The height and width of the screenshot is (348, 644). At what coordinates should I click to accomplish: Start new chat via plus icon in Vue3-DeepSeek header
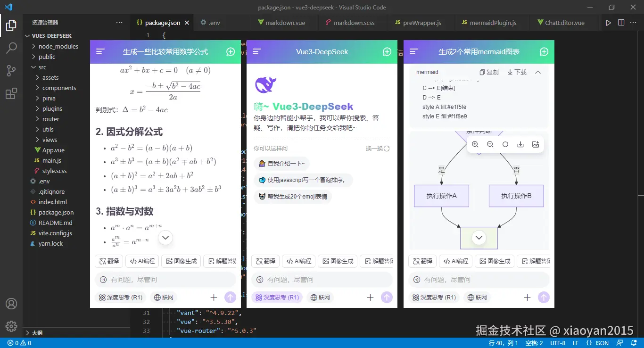pyautogui.click(x=387, y=52)
